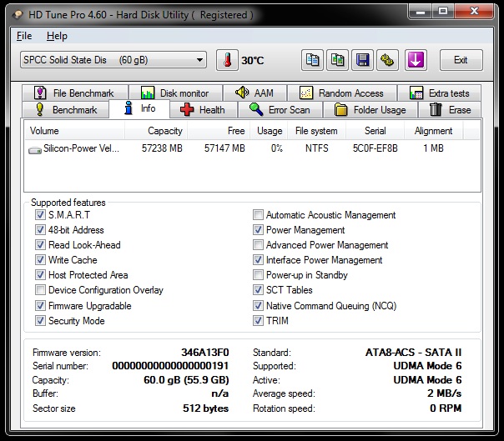Click the Capacity column header
This screenshot has height=441, width=504.
coord(164,131)
